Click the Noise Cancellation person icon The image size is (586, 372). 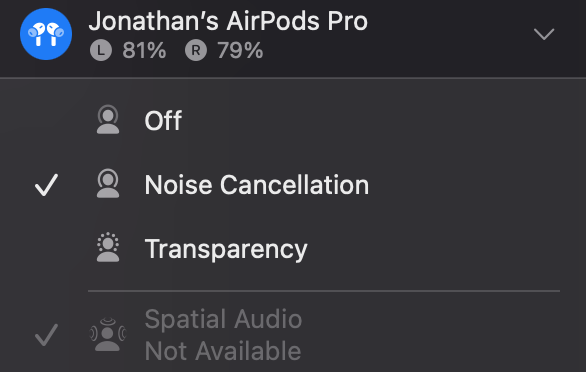coord(108,184)
